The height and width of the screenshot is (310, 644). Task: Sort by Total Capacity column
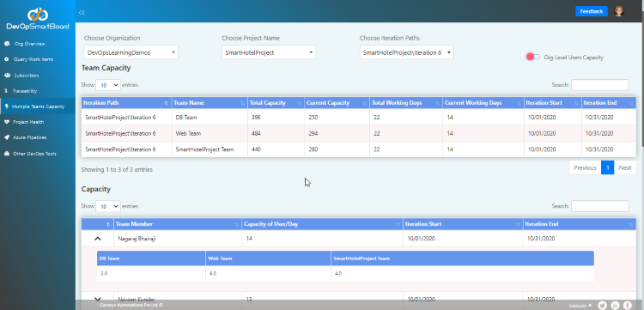pyautogui.click(x=276, y=103)
